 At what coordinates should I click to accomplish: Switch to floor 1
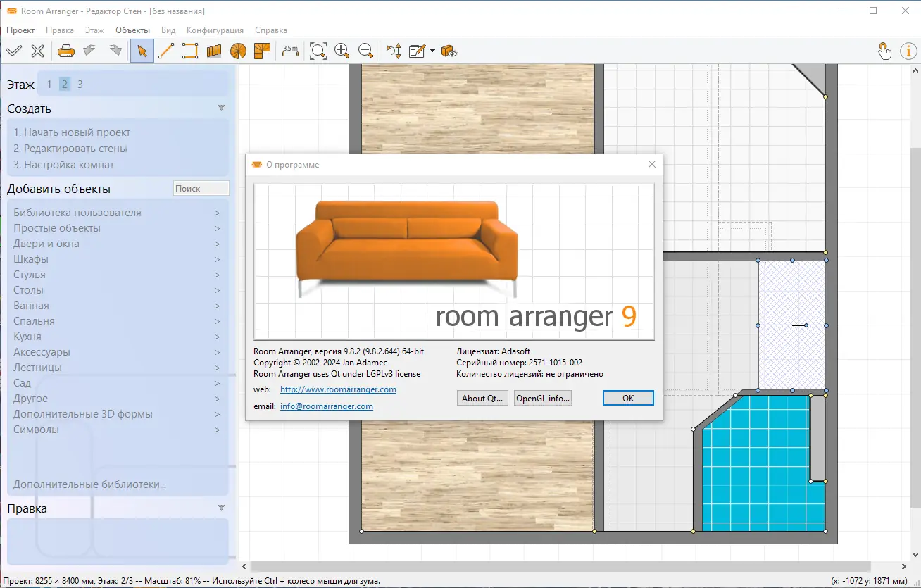pos(49,85)
